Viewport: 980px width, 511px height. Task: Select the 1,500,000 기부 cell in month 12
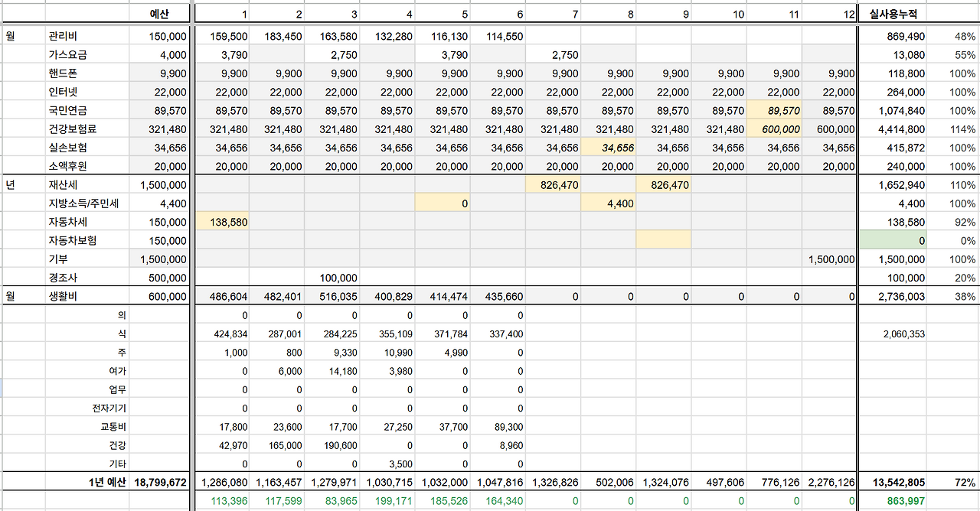829,259
